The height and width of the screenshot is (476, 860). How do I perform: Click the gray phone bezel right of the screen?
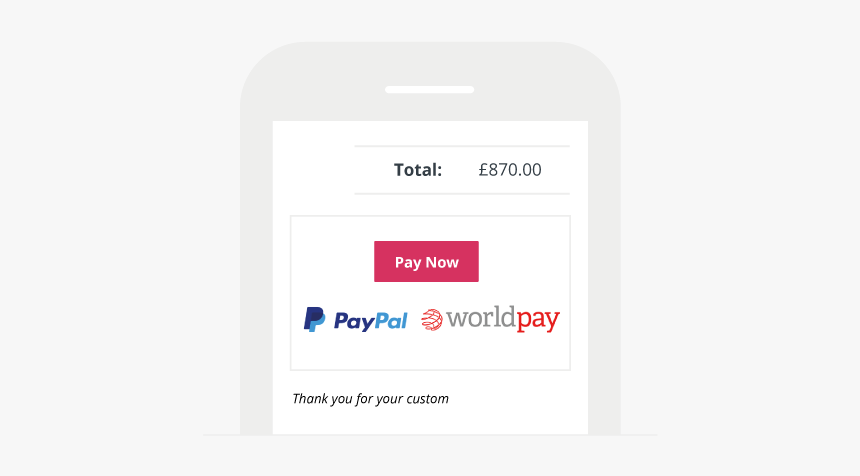(x=604, y=274)
